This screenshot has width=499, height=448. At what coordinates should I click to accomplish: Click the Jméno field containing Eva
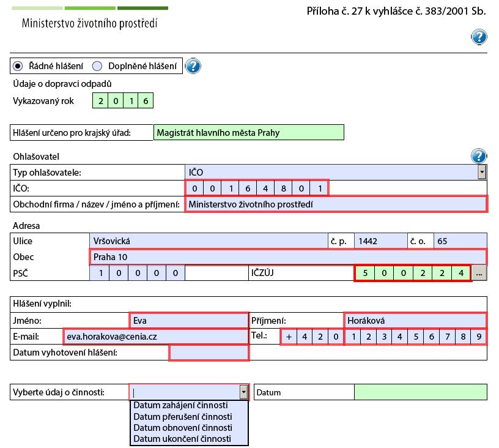point(190,320)
